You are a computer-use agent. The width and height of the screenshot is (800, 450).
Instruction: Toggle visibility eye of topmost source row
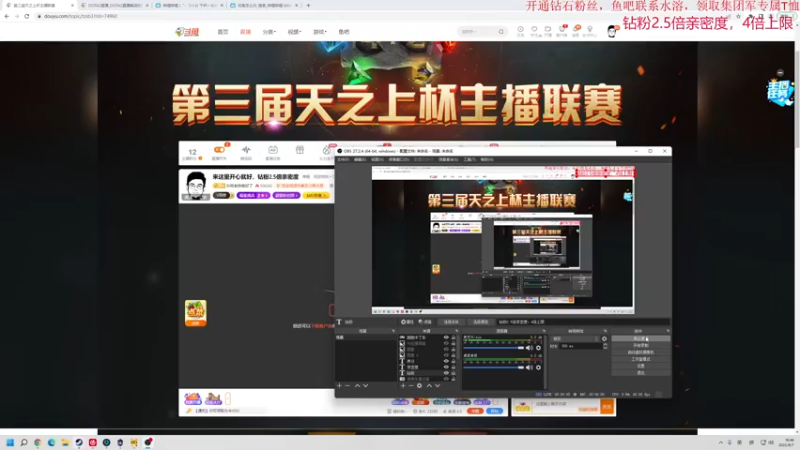[446, 338]
